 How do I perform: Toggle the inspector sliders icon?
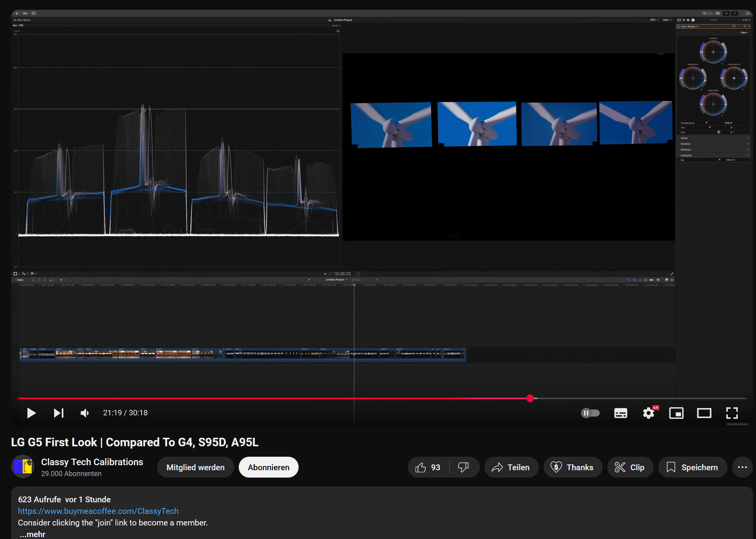pos(735,14)
